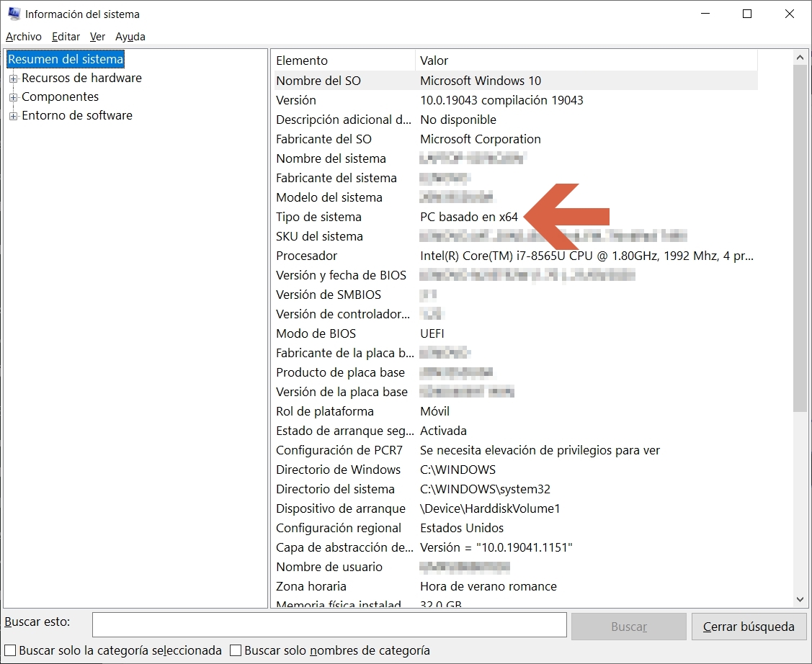Click the scrollbar down arrow

[x=800, y=599]
